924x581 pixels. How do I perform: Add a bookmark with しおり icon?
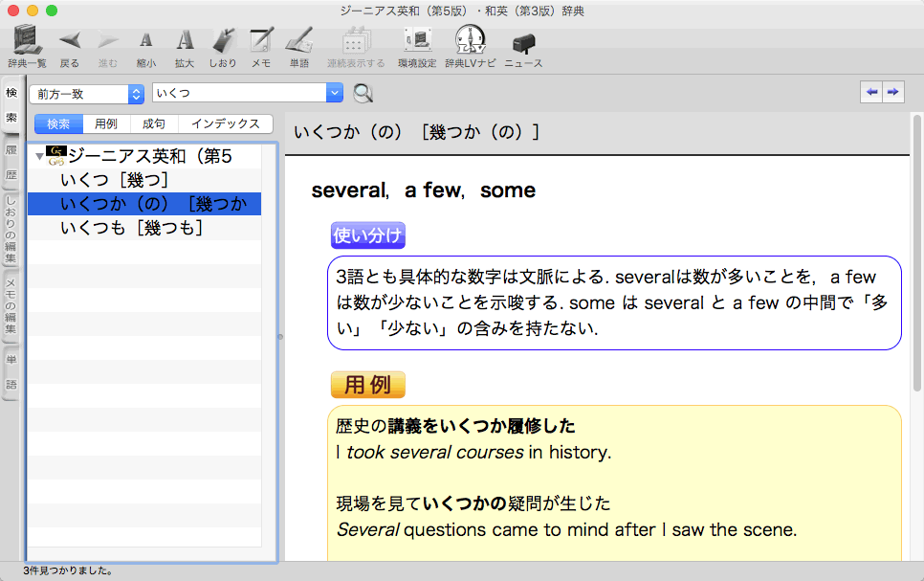pyautogui.click(x=223, y=42)
